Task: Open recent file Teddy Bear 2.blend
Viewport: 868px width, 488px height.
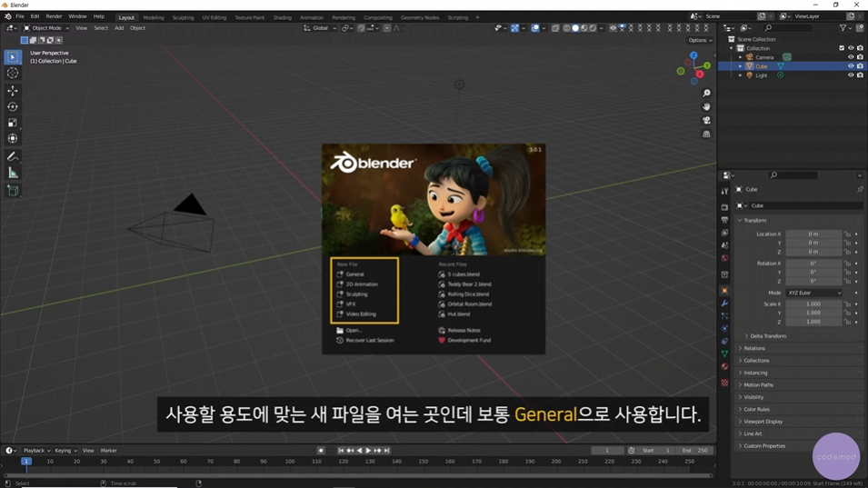Action: click(x=469, y=284)
